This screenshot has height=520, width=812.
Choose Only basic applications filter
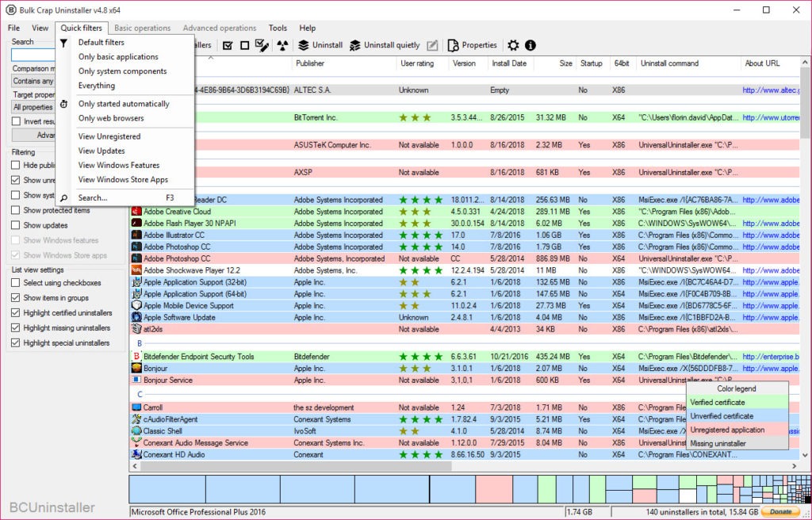(x=124, y=57)
